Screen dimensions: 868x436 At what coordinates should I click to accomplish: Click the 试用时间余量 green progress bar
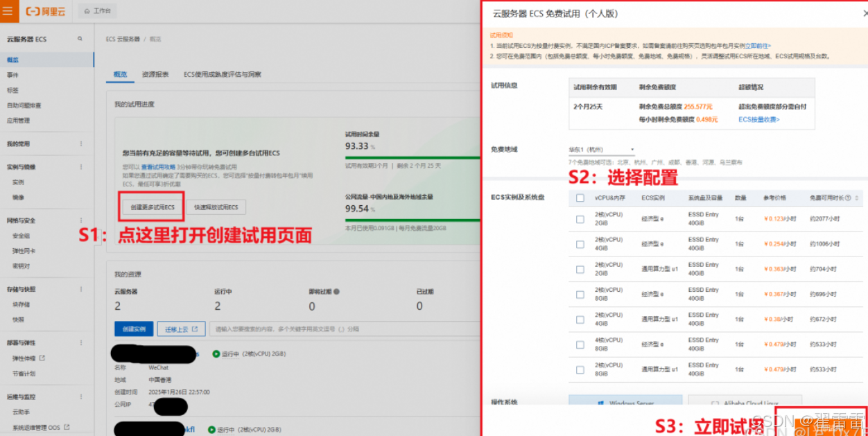tap(413, 157)
